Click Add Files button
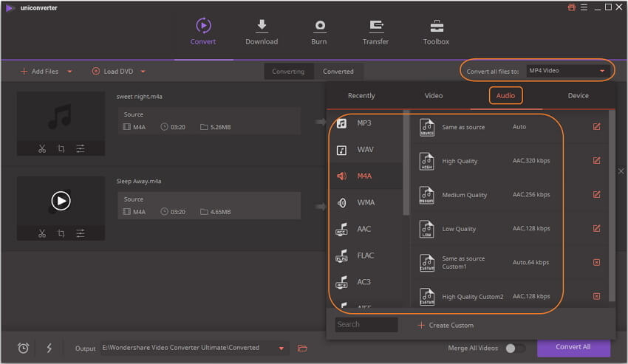 pyautogui.click(x=39, y=72)
